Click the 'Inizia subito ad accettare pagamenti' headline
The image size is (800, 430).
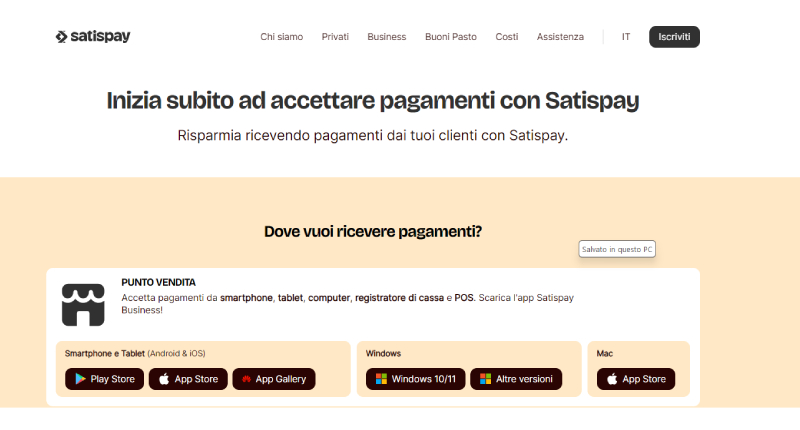[373, 100]
